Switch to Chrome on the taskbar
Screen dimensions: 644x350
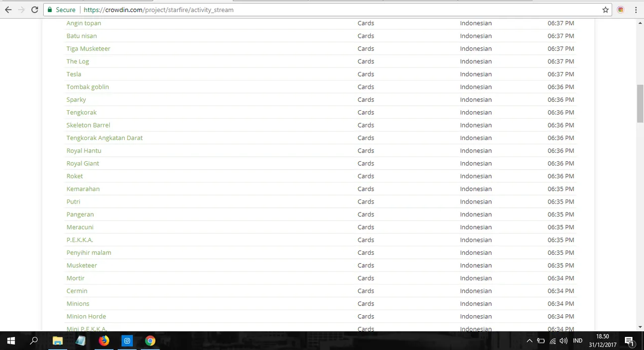click(x=150, y=340)
